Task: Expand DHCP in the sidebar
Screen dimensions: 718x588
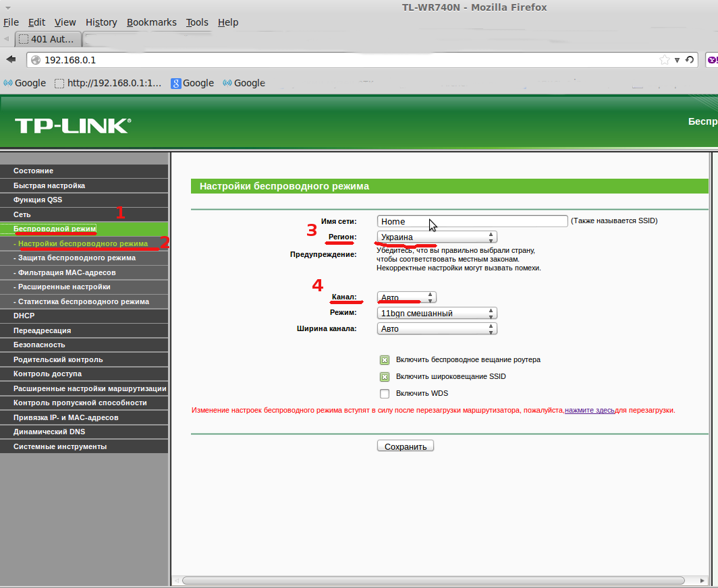Action: point(84,316)
